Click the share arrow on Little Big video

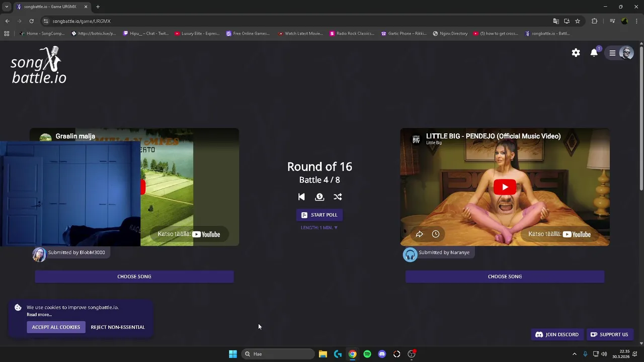click(x=419, y=234)
